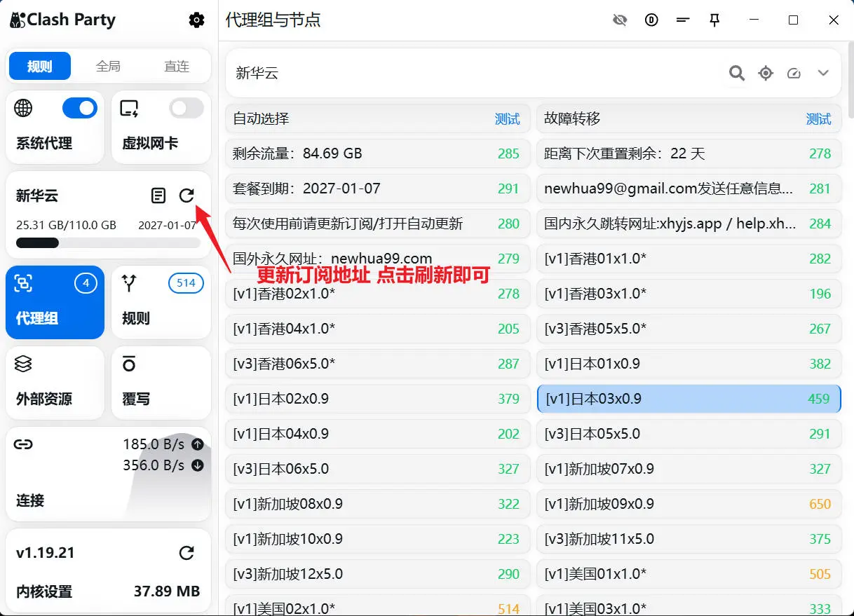Click the locate current node icon
The height and width of the screenshot is (616, 854).
pyautogui.click(x=765, y=73)
